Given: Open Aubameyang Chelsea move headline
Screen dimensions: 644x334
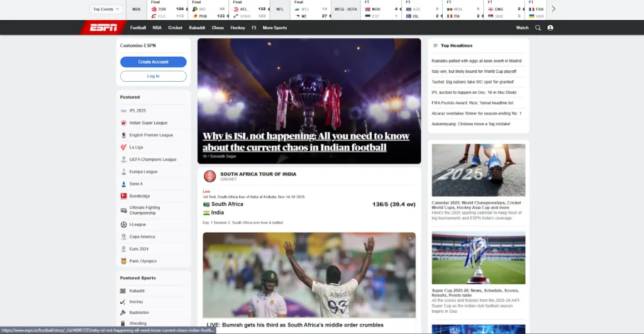Looking at the screenshot, I should click(x=471, y=124).
